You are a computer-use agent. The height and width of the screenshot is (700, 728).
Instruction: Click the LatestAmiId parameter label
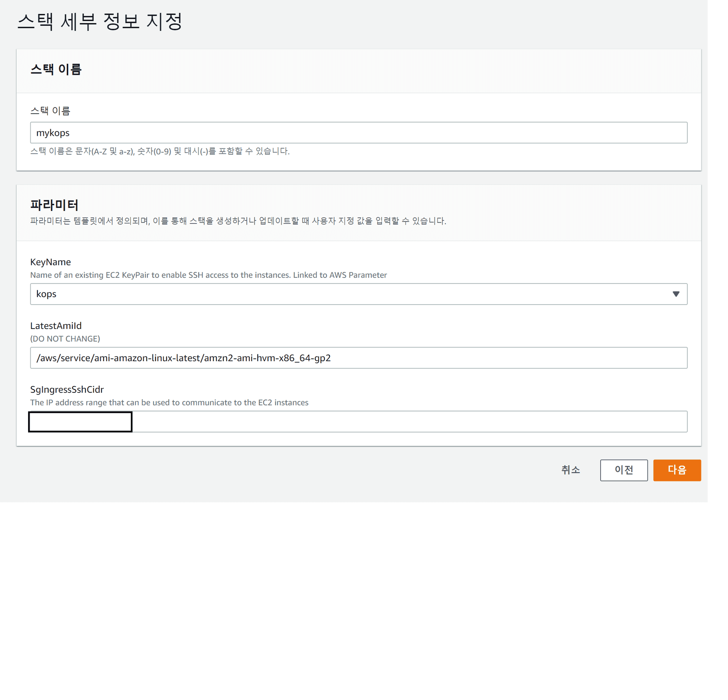pos(56,326)
